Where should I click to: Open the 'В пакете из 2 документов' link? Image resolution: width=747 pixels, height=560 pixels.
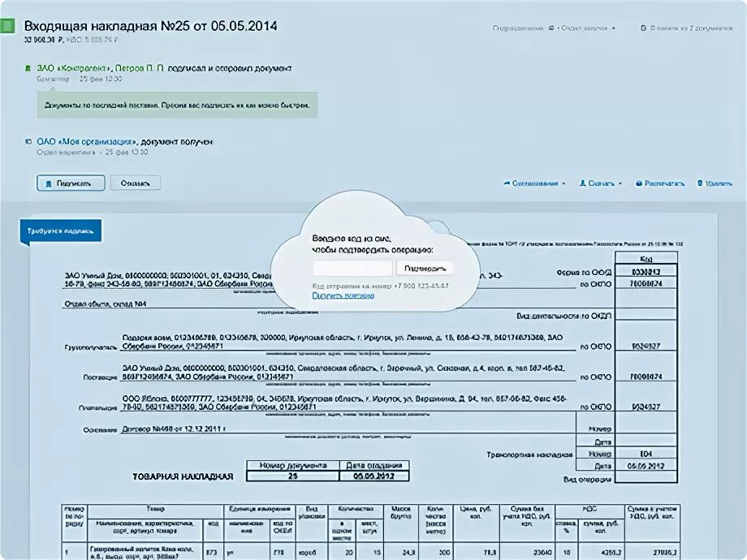coord(691,28)
